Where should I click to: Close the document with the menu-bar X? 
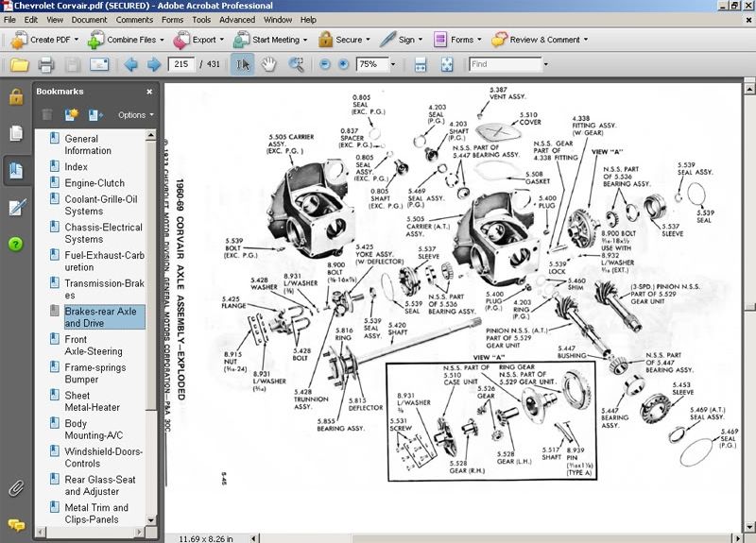[748, 20]
